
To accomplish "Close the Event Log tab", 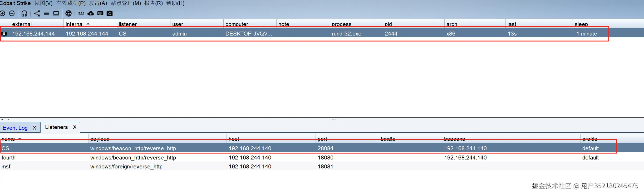I will point(35,128).
